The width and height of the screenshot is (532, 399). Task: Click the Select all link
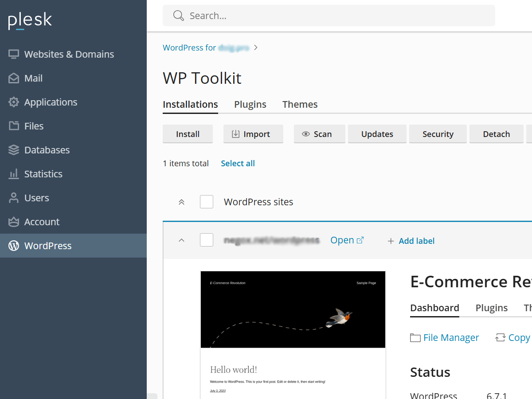point(238,163)
